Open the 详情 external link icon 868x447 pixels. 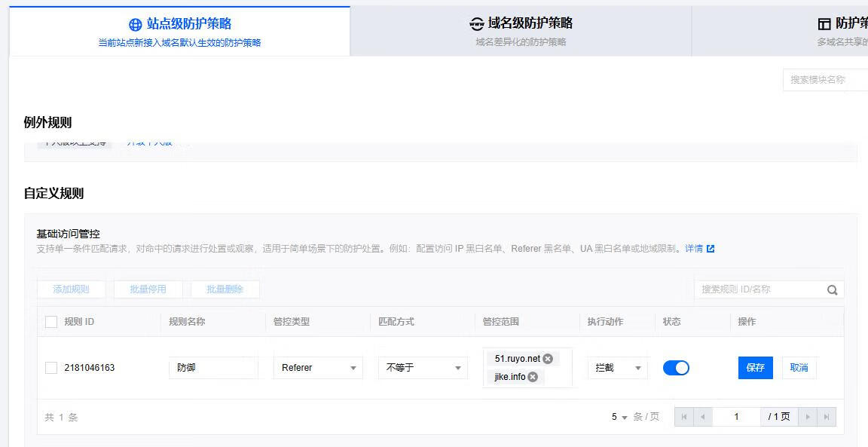coord(711,249)
